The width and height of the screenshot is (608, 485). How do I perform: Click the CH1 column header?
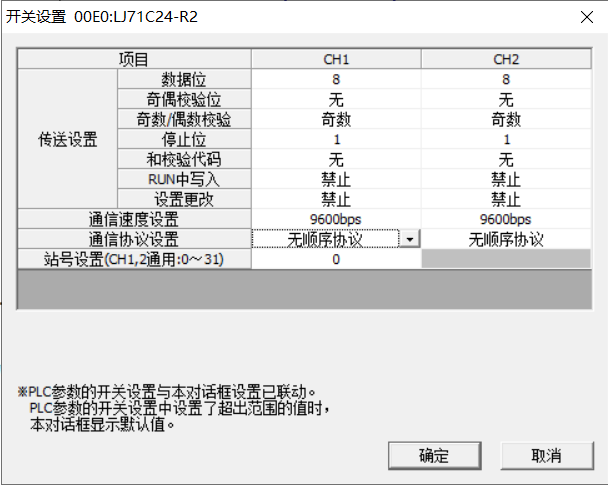[x=336, y=59]
